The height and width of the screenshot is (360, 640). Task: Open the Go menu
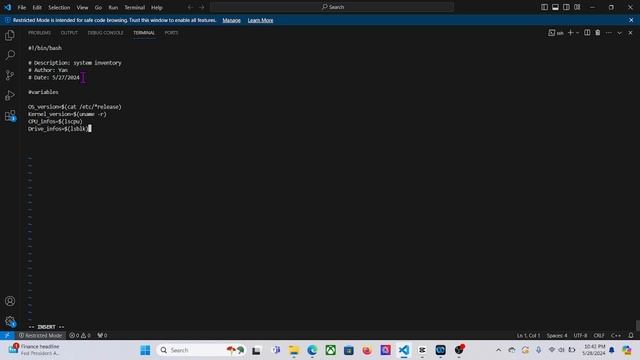click(98, 7)
